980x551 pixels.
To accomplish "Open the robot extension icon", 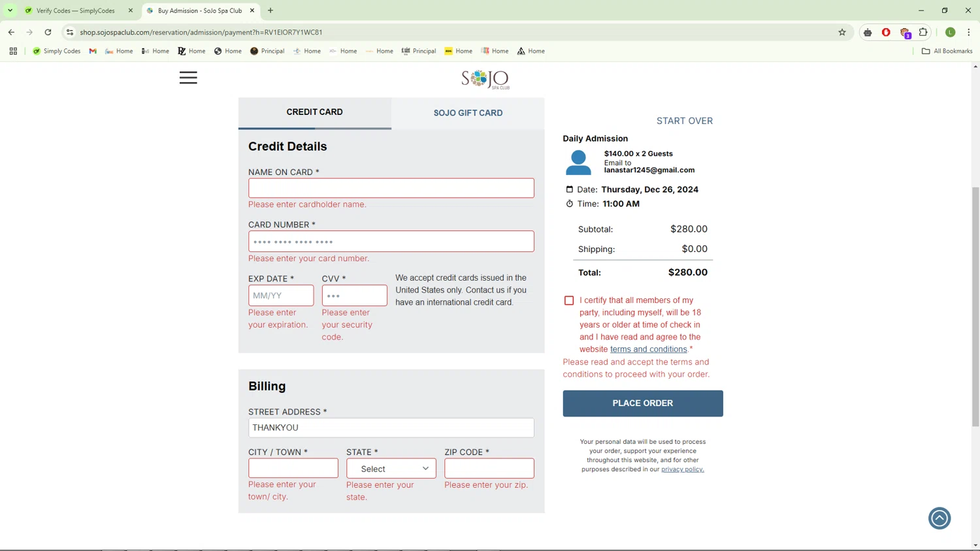I will click(868, 32).
